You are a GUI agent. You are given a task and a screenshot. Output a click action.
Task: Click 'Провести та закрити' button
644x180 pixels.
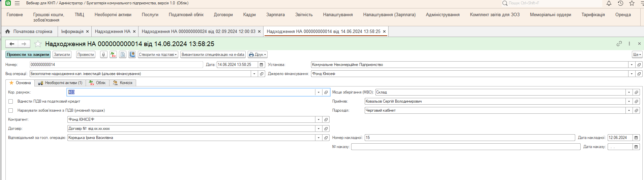(x=28, y=55)
